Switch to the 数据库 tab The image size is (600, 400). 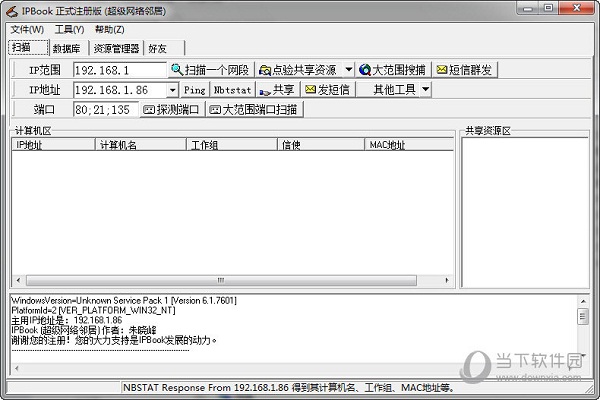click(x=69, y=48)
